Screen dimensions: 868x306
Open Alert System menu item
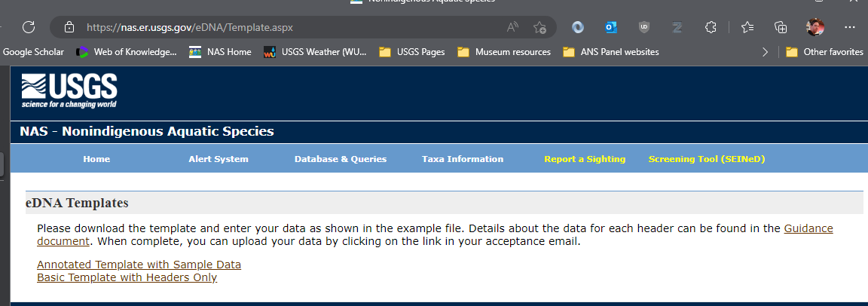219,159
